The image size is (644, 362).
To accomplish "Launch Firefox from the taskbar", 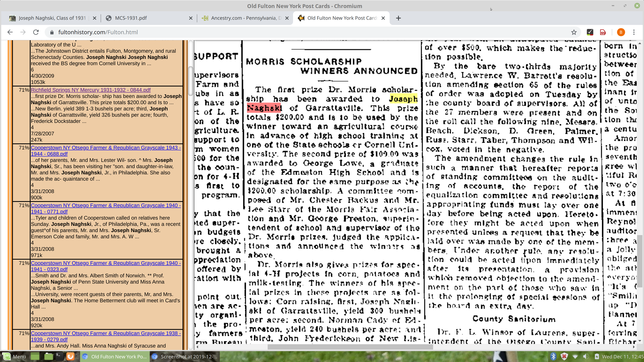I will tap(70, 357).
